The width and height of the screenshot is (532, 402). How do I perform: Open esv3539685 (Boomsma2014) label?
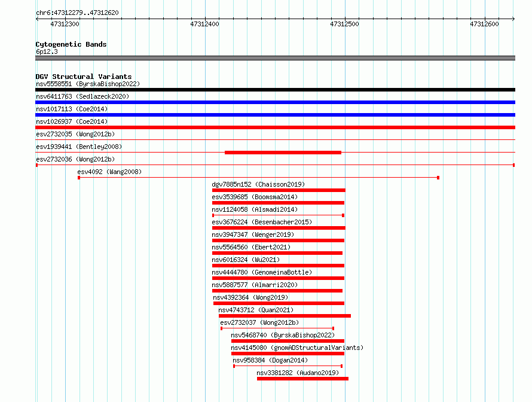tap(255, 197)
